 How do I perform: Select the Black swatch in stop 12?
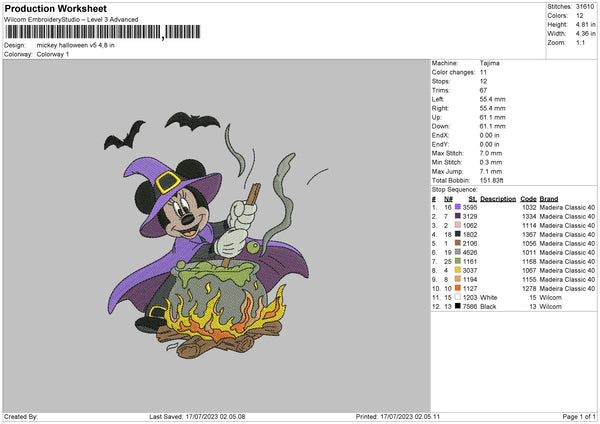click(x=458, y=306)
